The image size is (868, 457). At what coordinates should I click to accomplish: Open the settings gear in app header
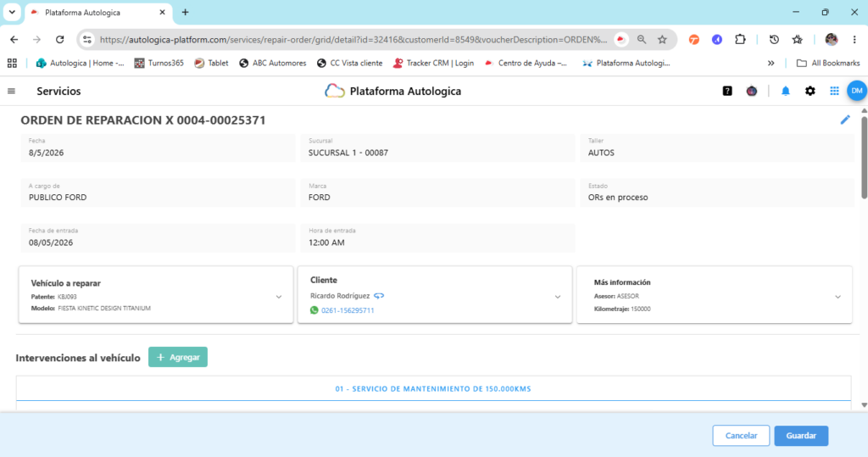click(810, 92)
